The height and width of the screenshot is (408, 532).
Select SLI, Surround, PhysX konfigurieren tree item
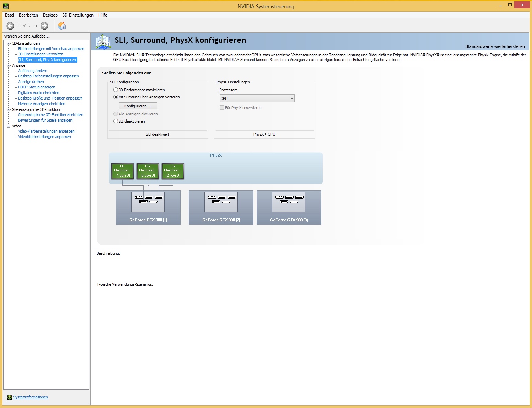[x=47, y=60]
